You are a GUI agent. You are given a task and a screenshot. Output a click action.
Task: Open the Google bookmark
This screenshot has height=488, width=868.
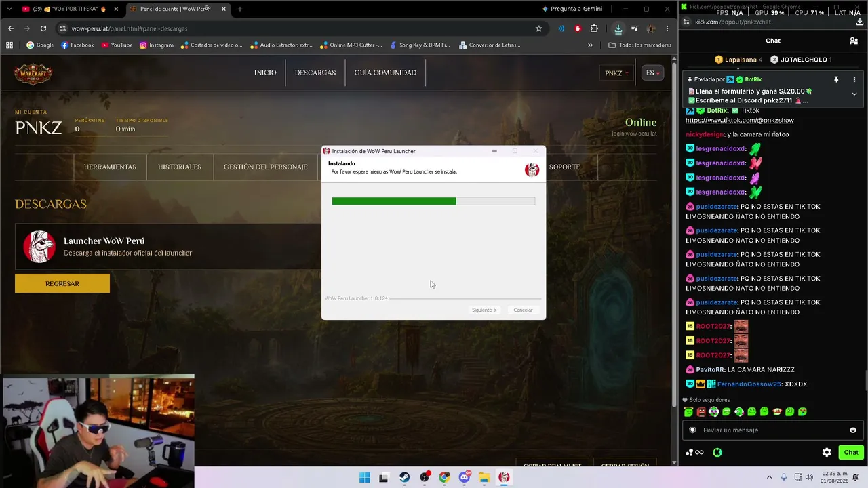[40, 45]
